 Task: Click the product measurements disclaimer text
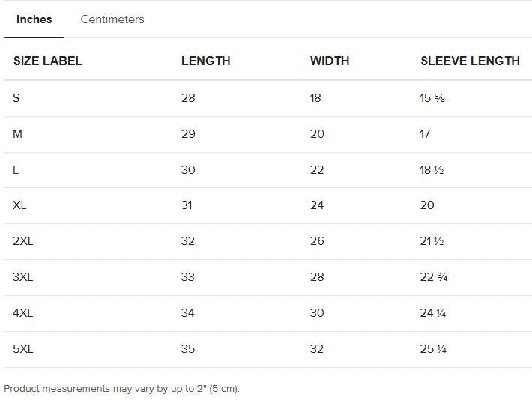coord(121,389)
